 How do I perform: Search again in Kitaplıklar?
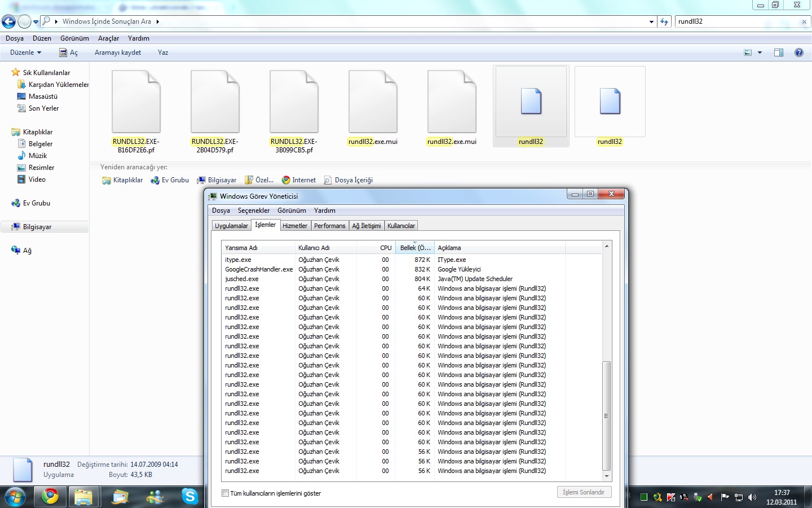tap(122, 180)
